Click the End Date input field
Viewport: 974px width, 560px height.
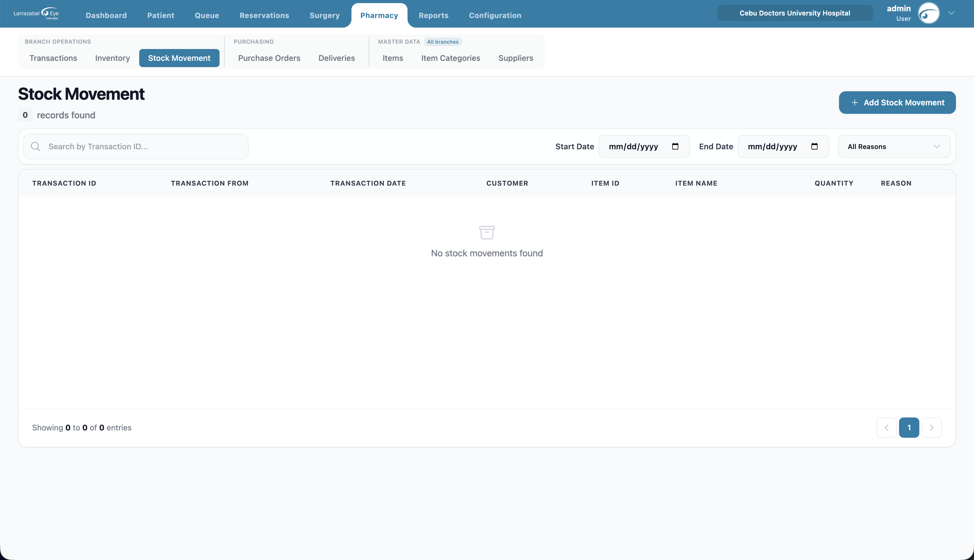point(783,146)
